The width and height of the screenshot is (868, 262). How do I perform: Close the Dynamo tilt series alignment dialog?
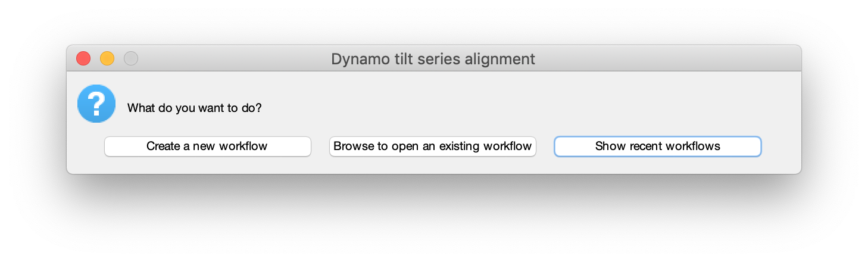(83, 58)
